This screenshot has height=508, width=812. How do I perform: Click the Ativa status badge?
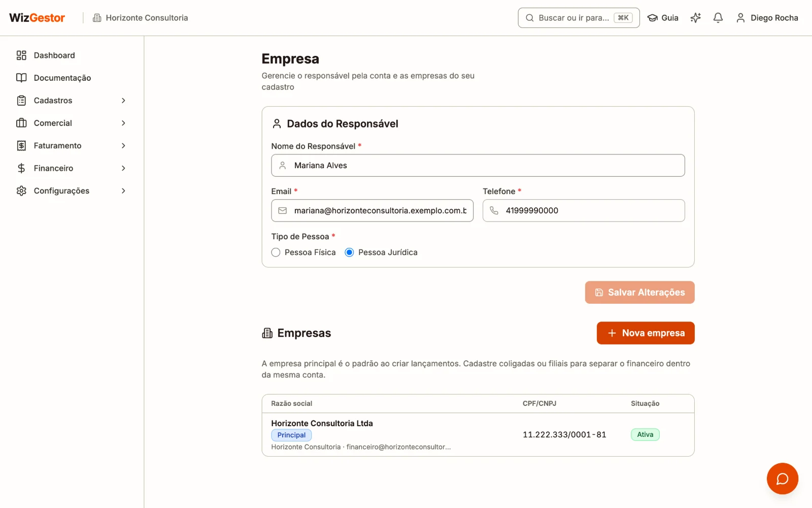pyautogui.click(x=645, y=435)
